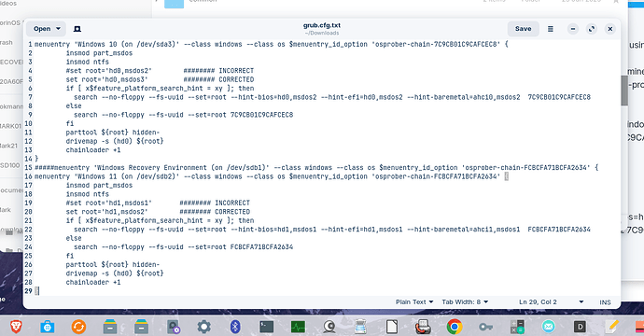Open the Ln 29, Col 2 position menu

[x=552, y=301]
